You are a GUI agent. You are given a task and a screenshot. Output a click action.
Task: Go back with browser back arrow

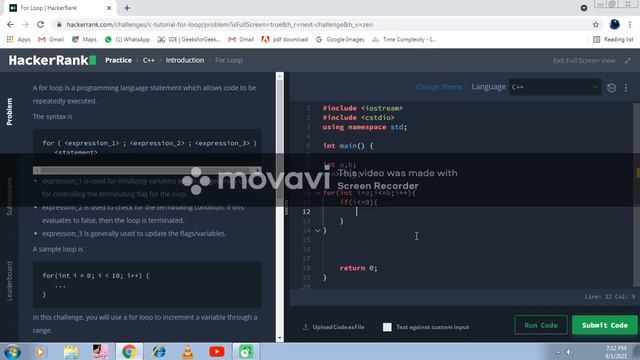click(10, 24)
